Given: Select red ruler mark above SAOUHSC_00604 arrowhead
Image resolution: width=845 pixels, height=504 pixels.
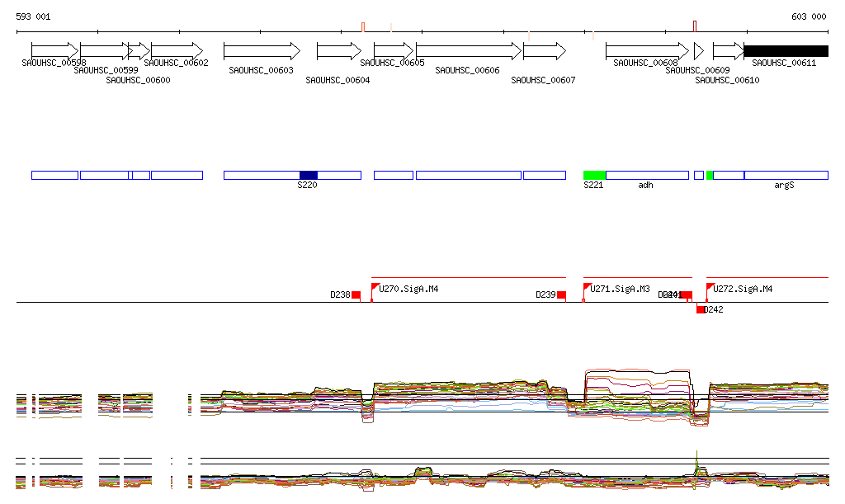Looking at the screenshot, I should pyautogui.click(x=363, y=27).
